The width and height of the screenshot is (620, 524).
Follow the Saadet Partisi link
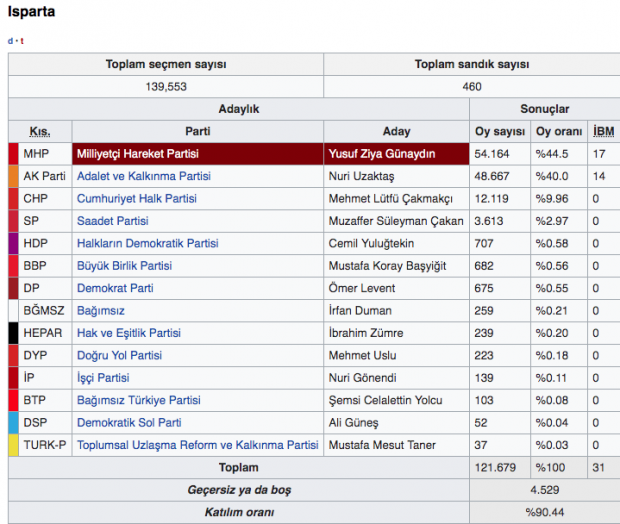[113, 221]
